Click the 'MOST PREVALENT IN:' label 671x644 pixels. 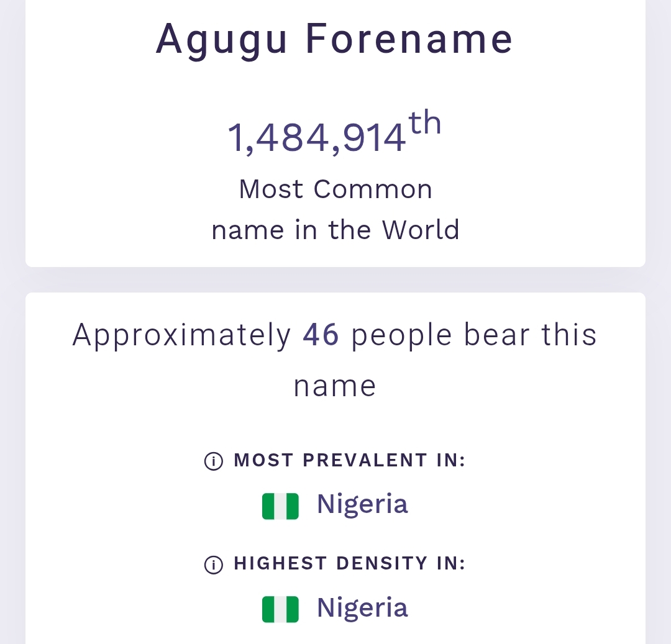click(x=350, y=461)
